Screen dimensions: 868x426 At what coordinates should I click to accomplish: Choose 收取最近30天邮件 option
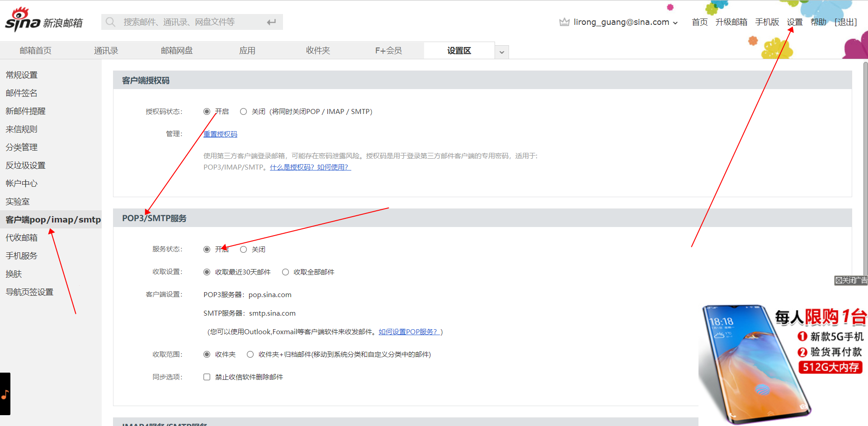pyautogui.click(x=207, y=272)
